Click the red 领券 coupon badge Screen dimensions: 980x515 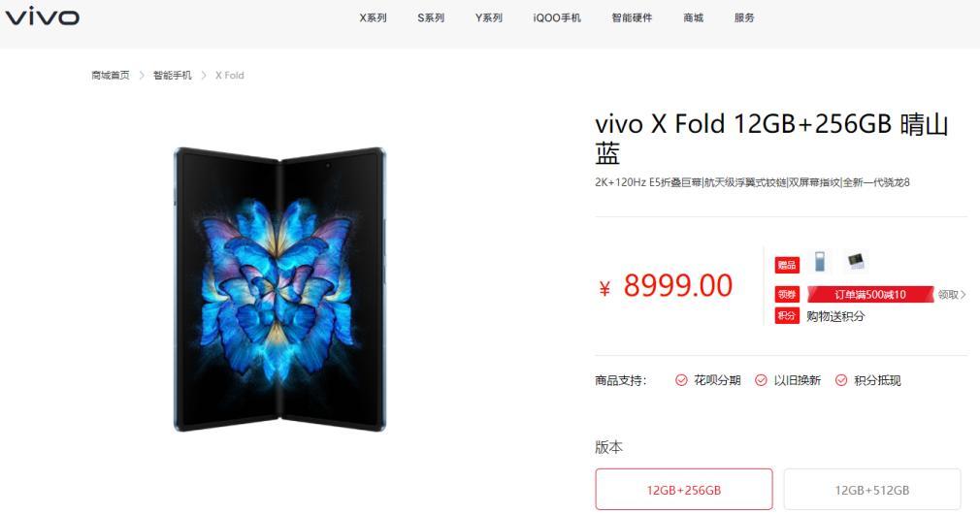click(787, 295)
